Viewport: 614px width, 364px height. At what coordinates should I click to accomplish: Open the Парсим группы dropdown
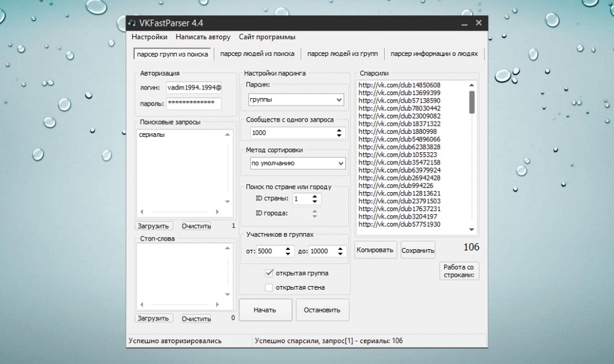pos(296,99)
